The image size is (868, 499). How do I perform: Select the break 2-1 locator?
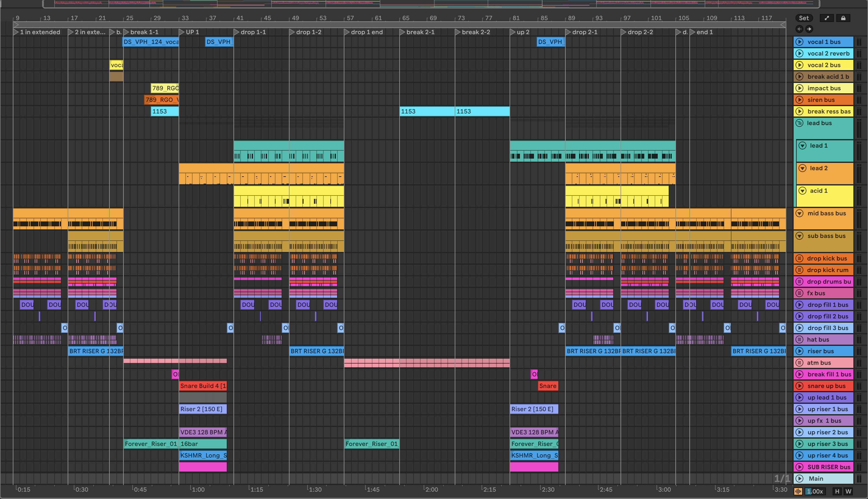click(420, 32)
